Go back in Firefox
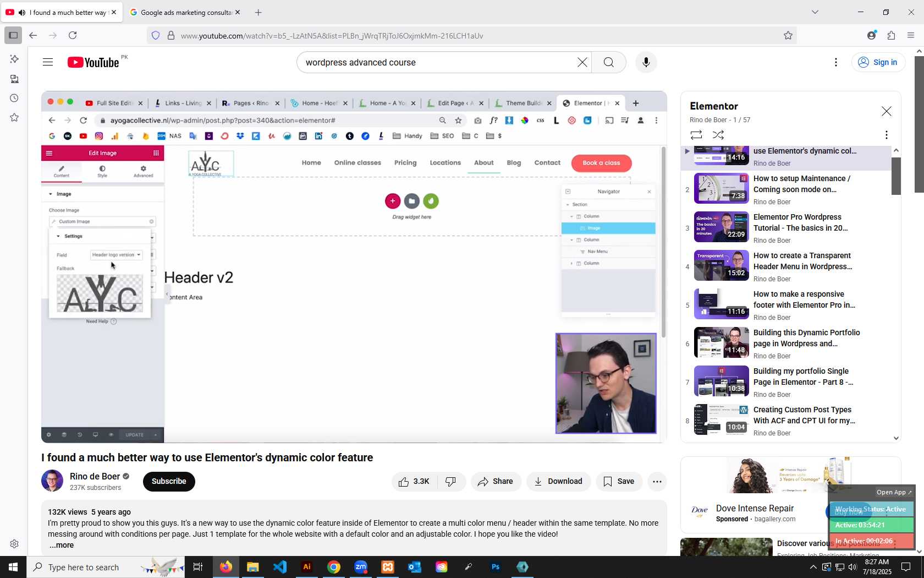 click(33, 35)
